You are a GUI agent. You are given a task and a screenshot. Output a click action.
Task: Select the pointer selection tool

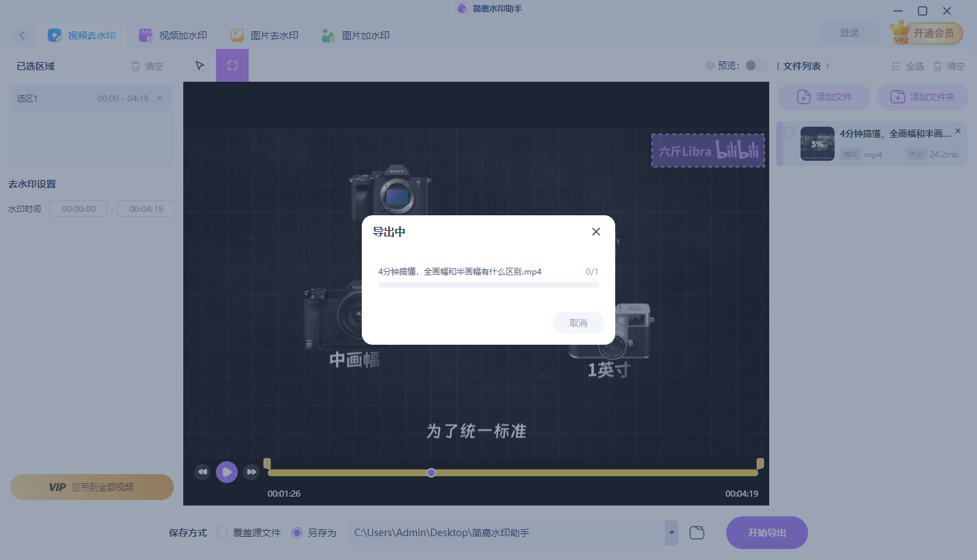[199, 65]
